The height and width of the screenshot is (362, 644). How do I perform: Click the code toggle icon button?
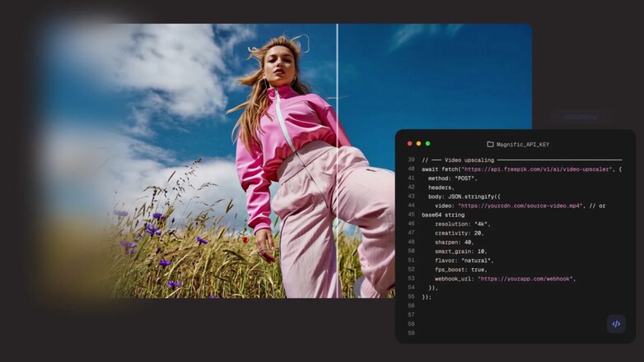[616, 324]
